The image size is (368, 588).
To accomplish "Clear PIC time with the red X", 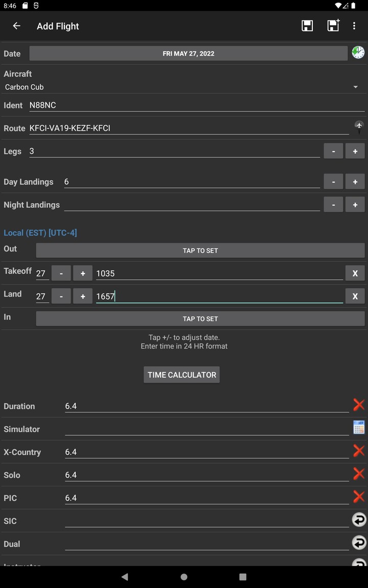I will coord(359,497).
